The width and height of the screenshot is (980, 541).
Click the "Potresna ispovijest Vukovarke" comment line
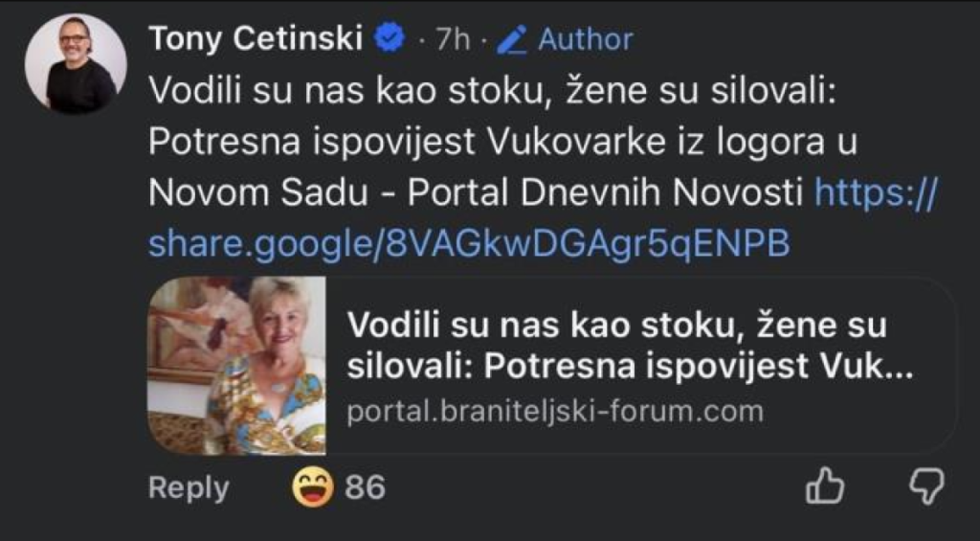502,144
